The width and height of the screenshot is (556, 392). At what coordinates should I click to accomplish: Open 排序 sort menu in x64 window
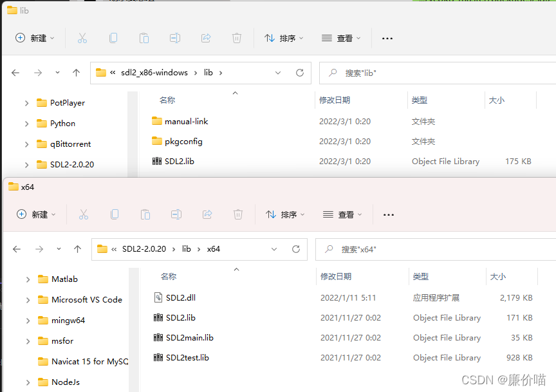pos(286,214)
